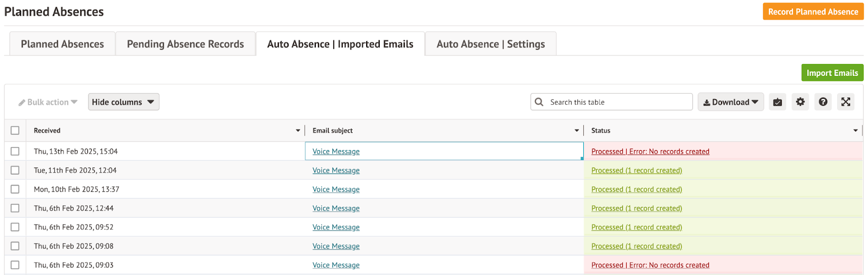Select the Thu 6th Feb 09:03 row checkbox

coord(15,265)
